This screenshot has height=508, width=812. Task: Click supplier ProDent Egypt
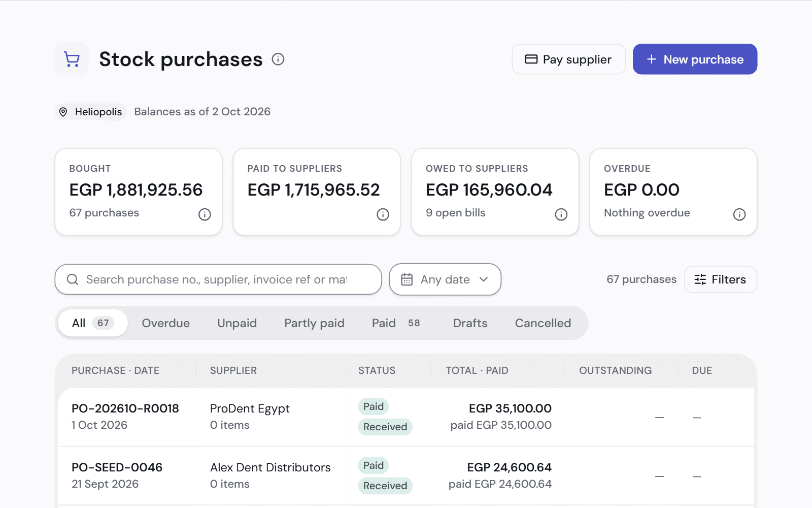(250, 408)
